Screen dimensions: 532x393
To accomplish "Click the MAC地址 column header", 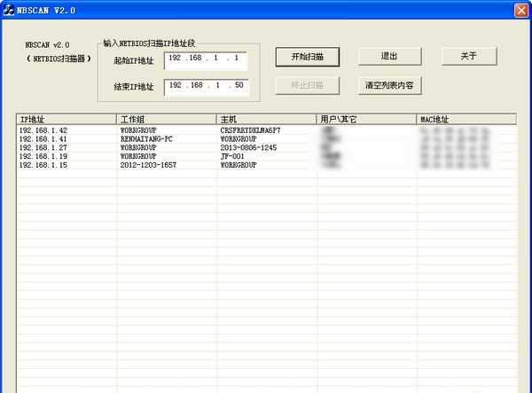I will tap(466, 119).
